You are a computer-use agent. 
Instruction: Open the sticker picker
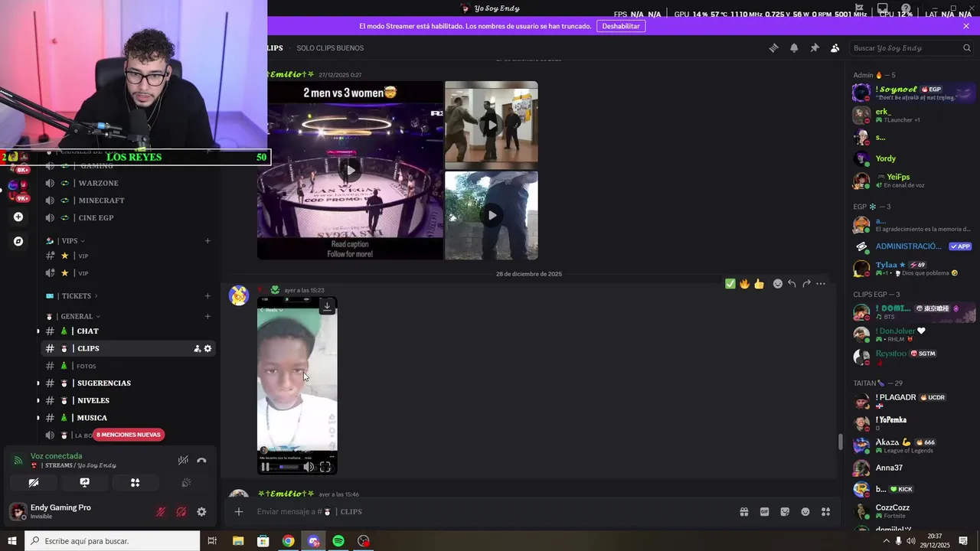(x=785, y=511)
